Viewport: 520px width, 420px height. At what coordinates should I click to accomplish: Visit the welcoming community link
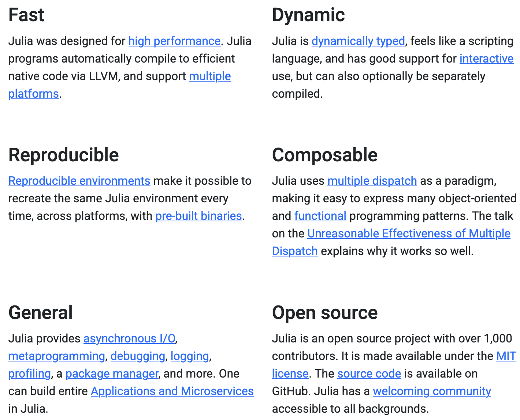[432, 391]
